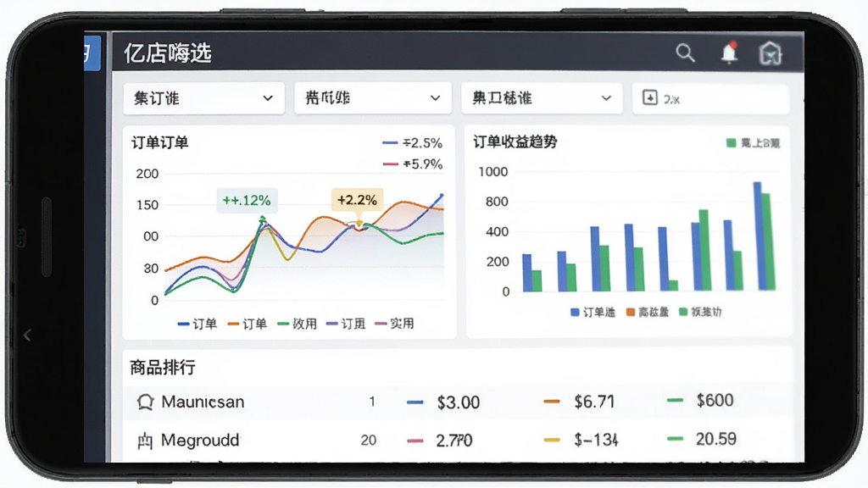Click the 订单订单 chart title

click(x=160, y=142)
